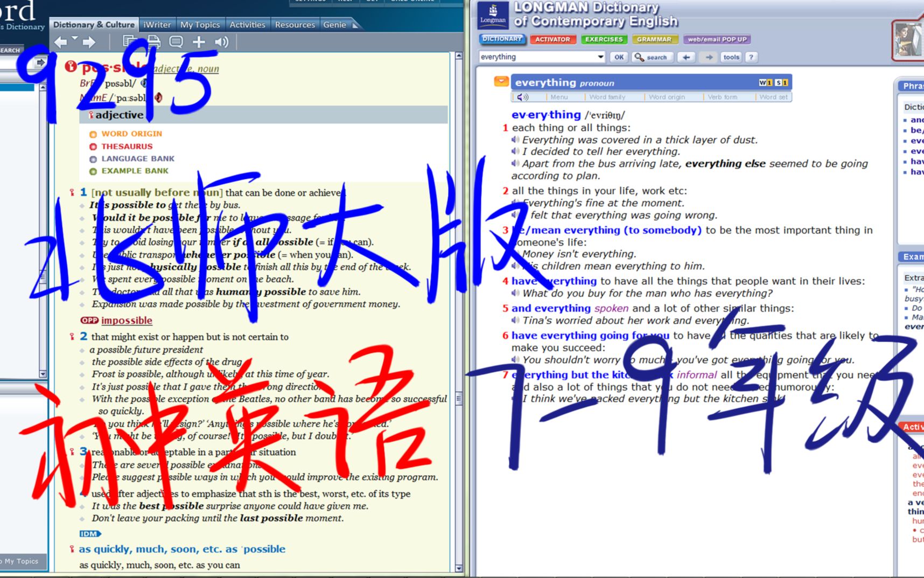Play audio for 'Tina's worried about her work'
The image size is (924, 578).
click(515, 321)
